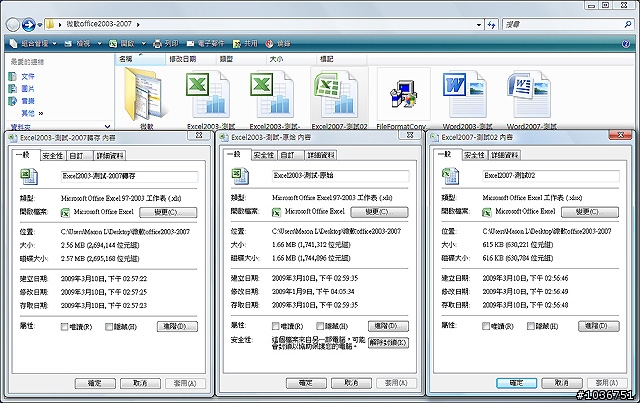Open the 開啟 toolbar dropdown

point(127,43)
